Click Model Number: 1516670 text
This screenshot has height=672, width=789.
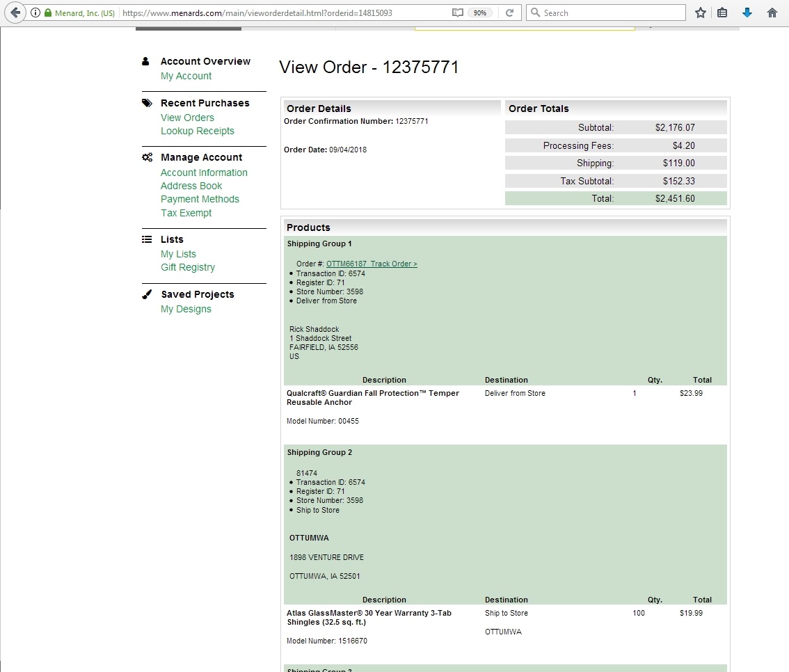pyautogui.click(x=326, y=641)
